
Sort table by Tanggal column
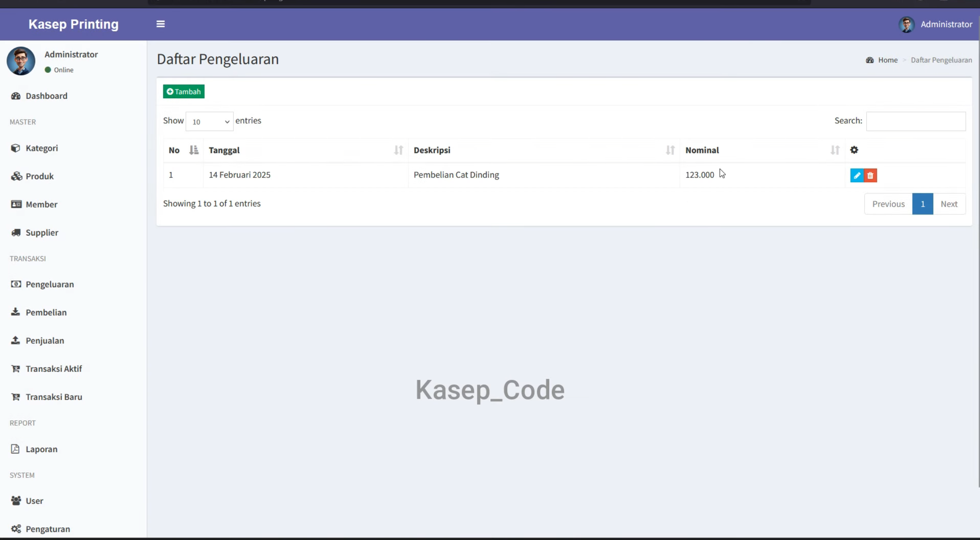point(305,150)
